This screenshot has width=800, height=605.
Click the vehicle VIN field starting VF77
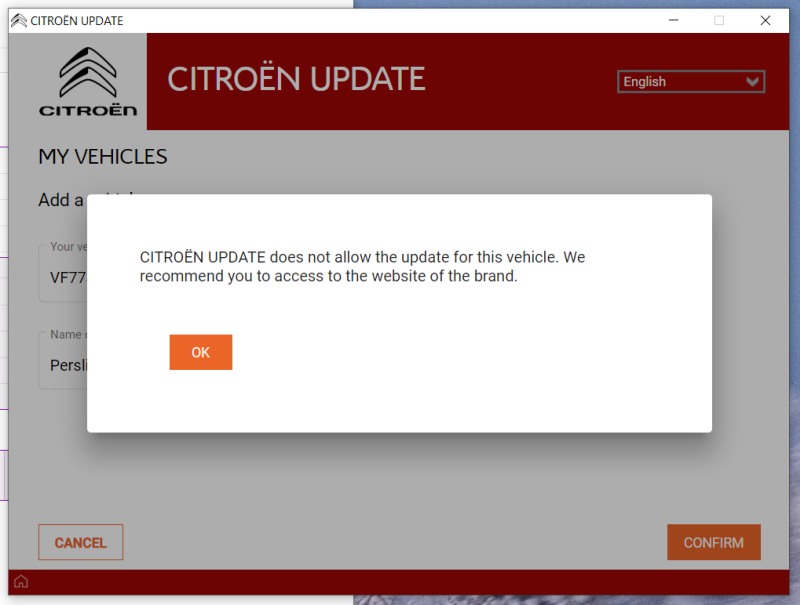[63, 274]
